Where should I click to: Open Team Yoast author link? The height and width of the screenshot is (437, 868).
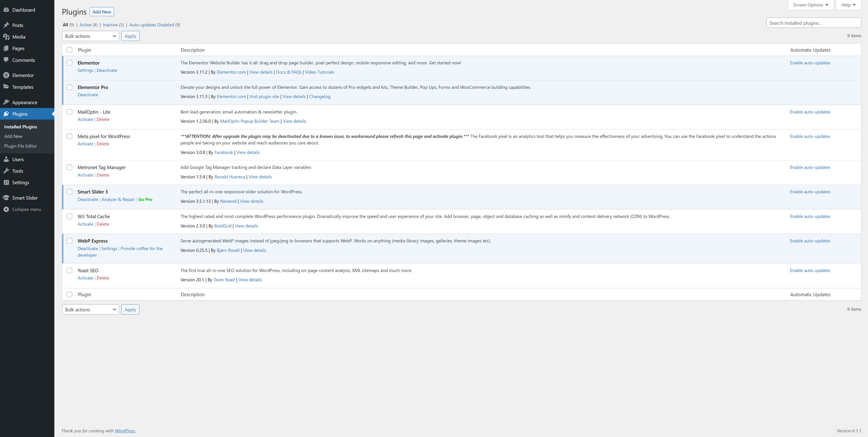tap(224, 280)
